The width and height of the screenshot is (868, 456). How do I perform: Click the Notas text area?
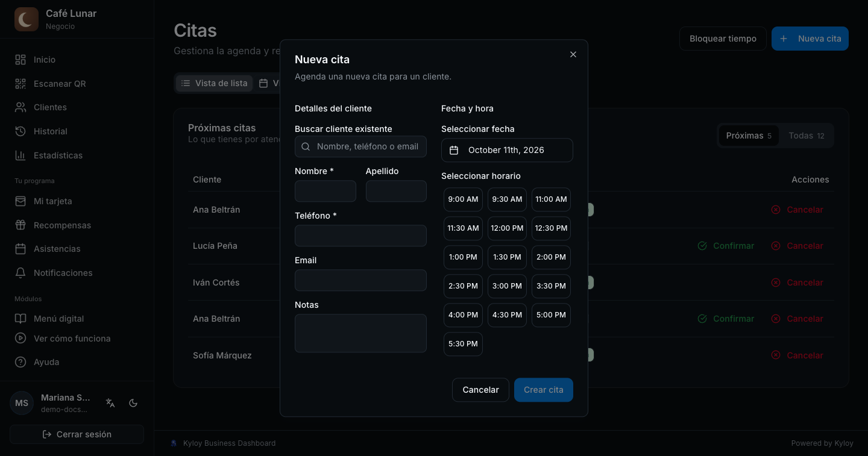(360, 333)
